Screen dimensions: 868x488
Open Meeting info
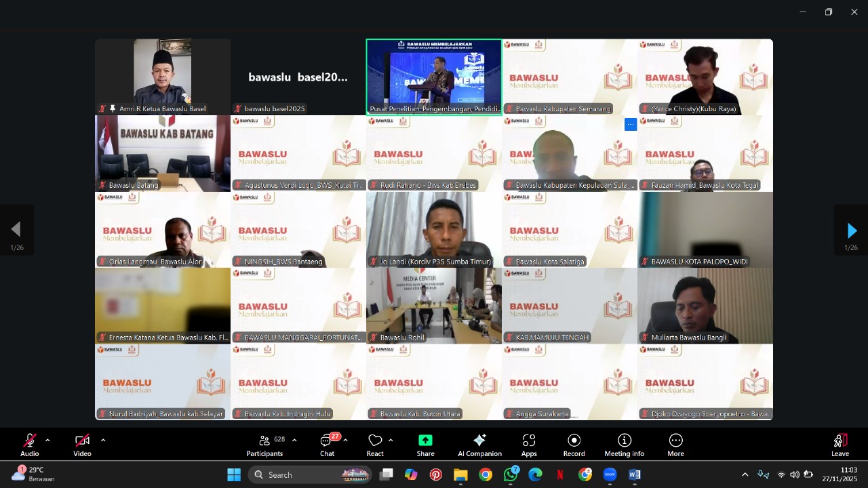pyautogui.click(x=624, y=445)
